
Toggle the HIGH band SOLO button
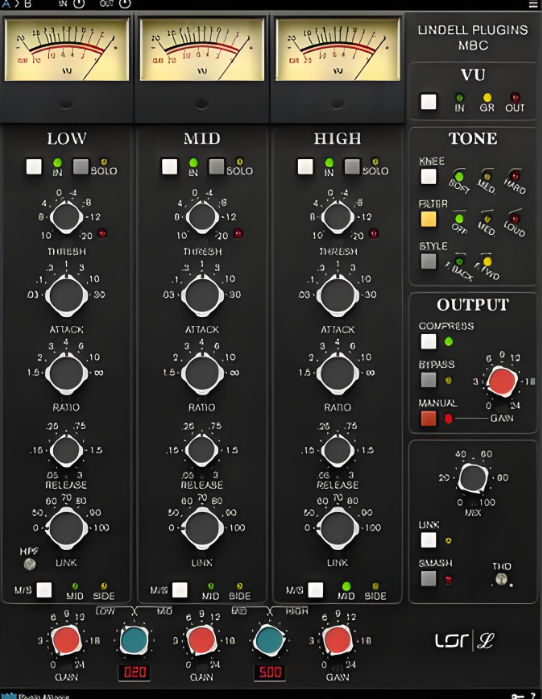(352, 167)
